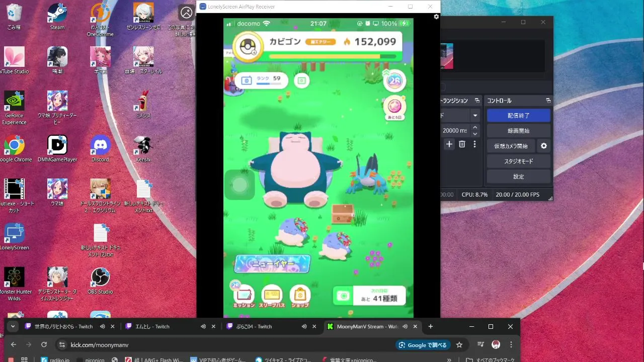The width and height of the screenshot is (644, 362).
Task: Click 配信終了 in OBS controls
Action: (518, 115)
